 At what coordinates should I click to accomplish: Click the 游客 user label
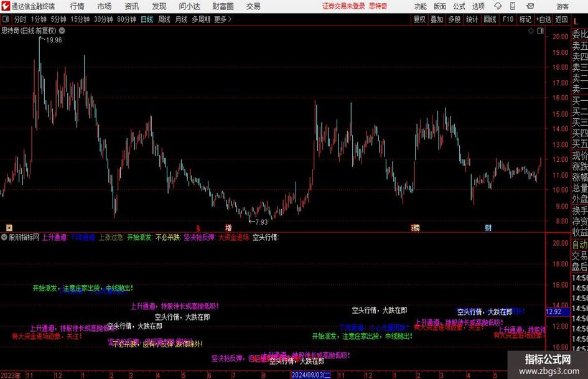pos(562,6)
